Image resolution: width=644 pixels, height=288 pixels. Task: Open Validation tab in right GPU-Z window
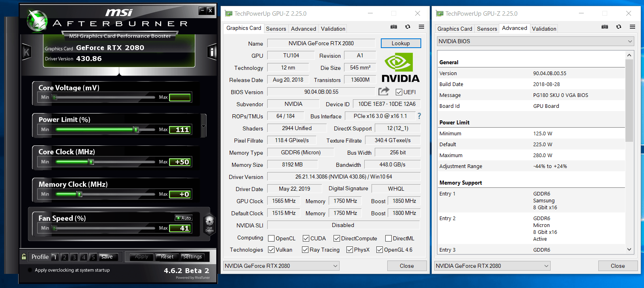pos(544,29)
